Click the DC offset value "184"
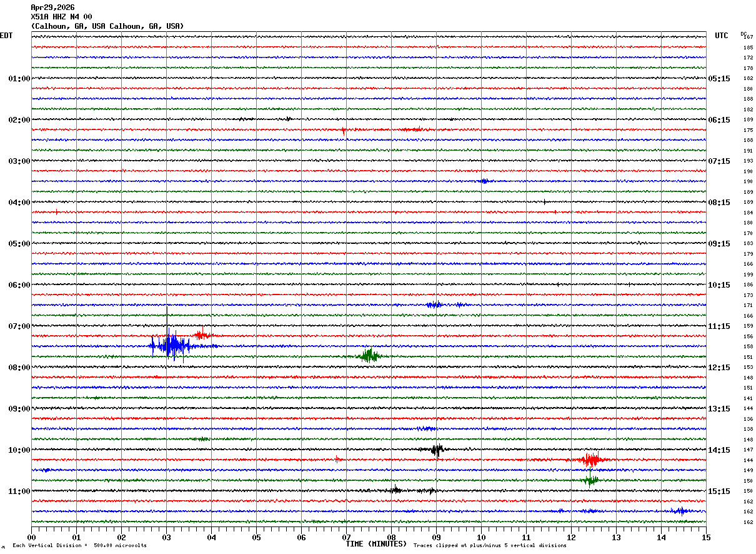This screenshot has width=756, height=554. point(748,213)
